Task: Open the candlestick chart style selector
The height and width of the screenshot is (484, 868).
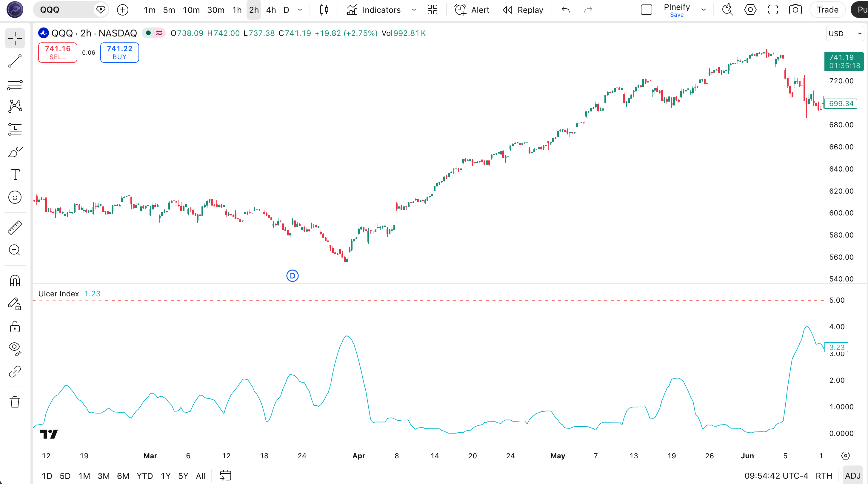Action: pos(324,10)
